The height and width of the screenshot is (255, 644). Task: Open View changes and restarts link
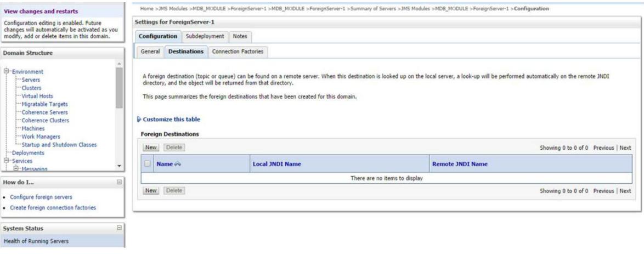(41, 11)
